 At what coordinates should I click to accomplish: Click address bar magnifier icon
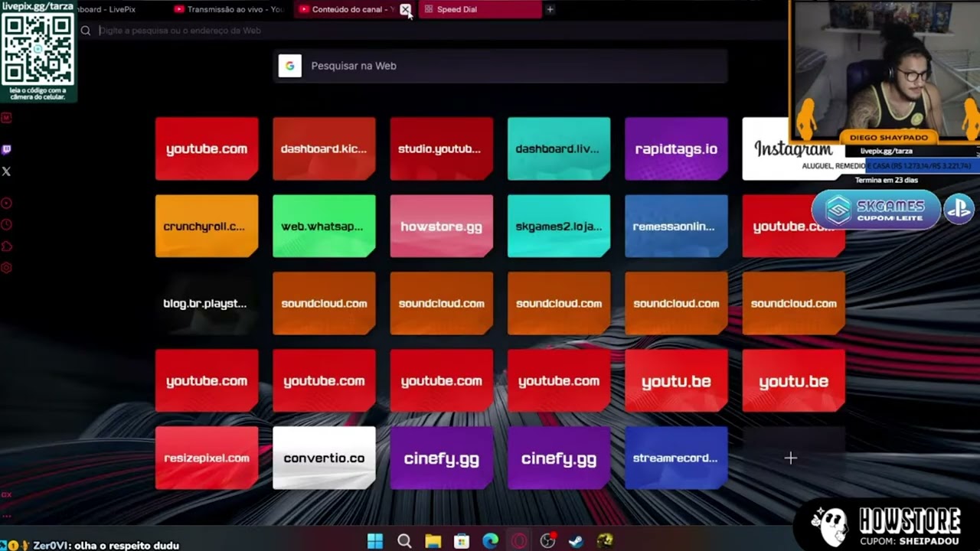pyautogui.click(x=86, y=31)
